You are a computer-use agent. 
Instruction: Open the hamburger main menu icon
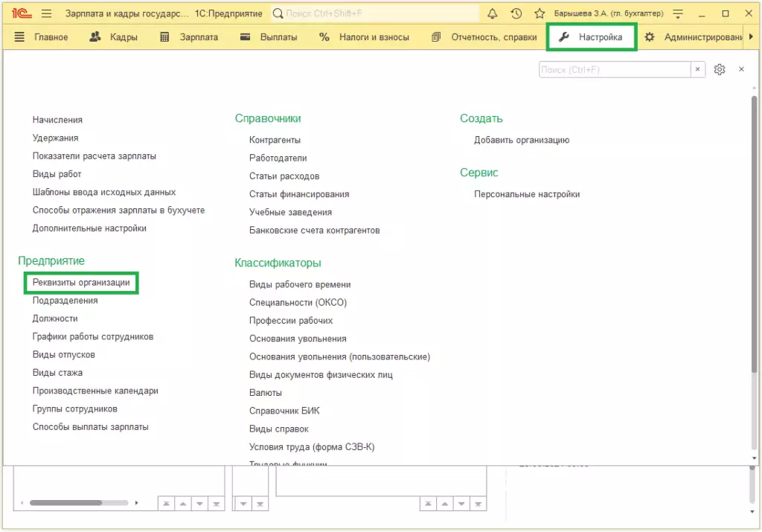click(x=46, y=13)
